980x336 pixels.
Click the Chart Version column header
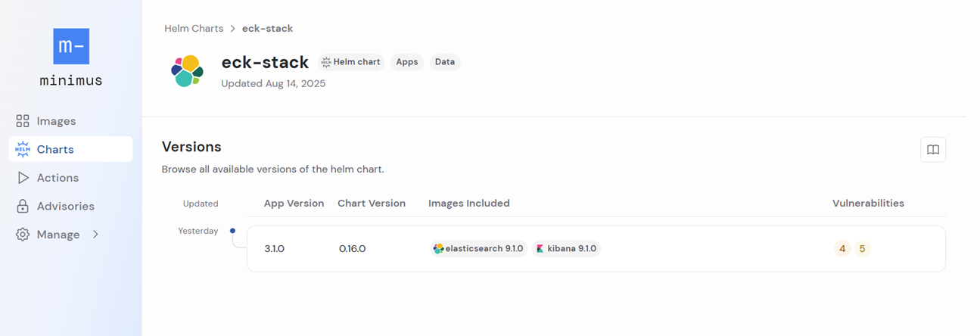[372, 204]
